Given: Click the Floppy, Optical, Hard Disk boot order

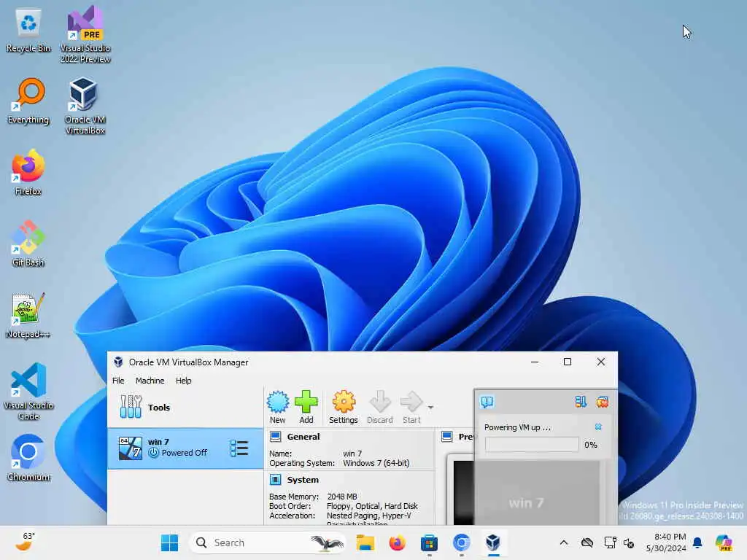Looking at the screenshot, I should [x=372, y=506].
